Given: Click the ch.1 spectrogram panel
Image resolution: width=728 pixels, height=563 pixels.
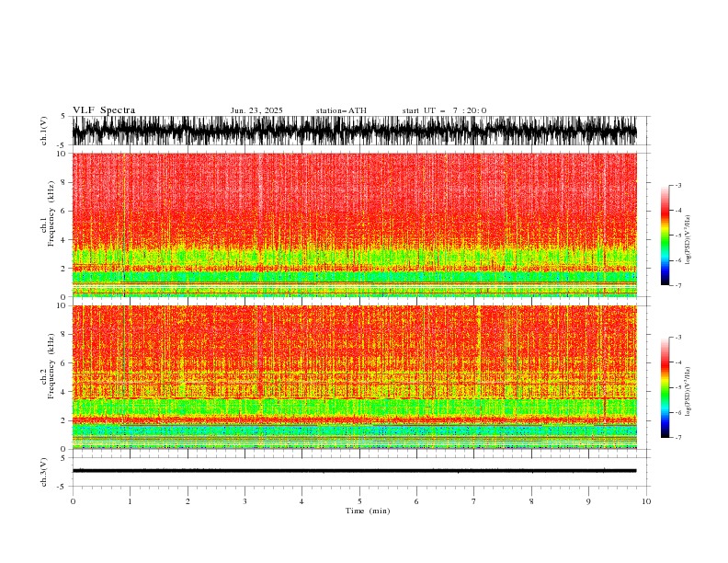Looking at the screenshot, I should (354, 224).
